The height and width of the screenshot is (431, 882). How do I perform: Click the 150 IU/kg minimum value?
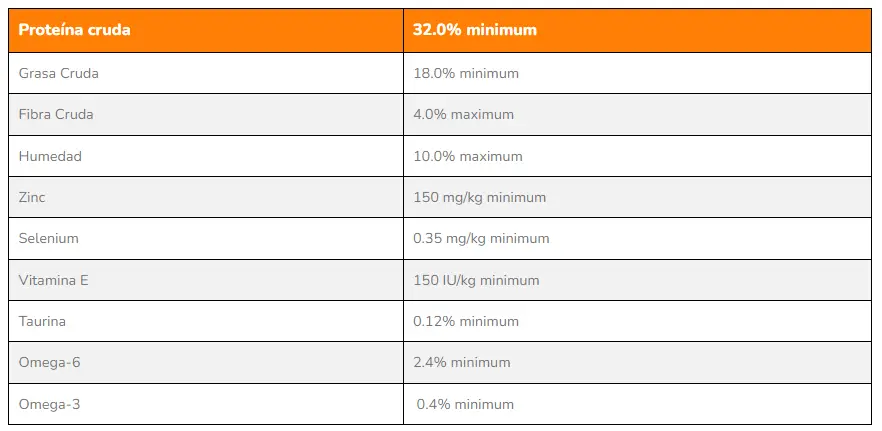(x=476, y=280)
